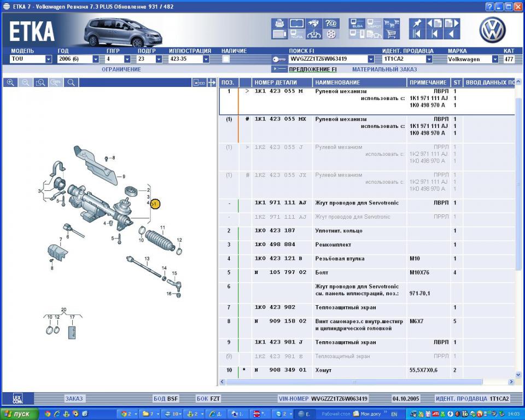The width and height of the screenshot is (525, 420).
Task: Click the yellow position 1 marker in illustration
Action: pos(155,203)
